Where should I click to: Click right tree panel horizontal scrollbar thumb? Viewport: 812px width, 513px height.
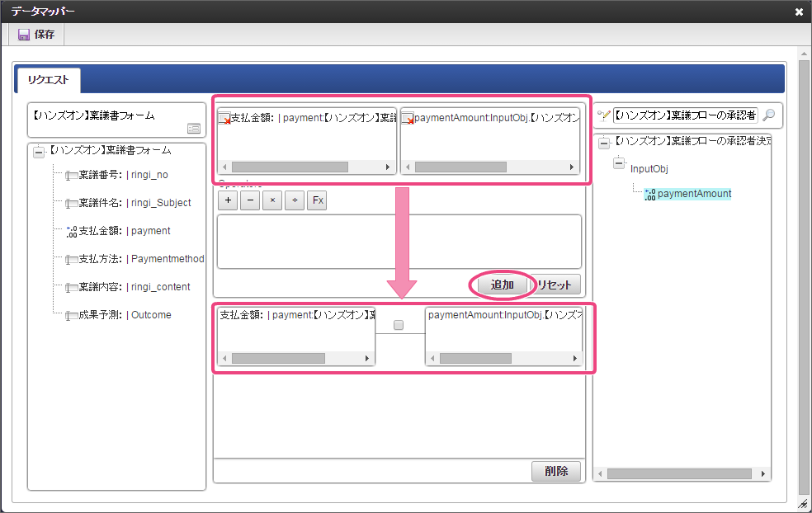pos(679,473)
